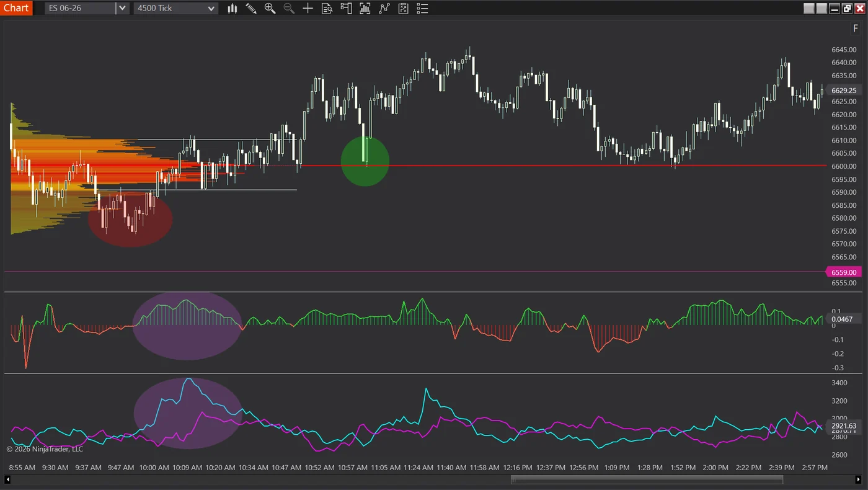Click the current price marker 6629.25

point(844,91)
